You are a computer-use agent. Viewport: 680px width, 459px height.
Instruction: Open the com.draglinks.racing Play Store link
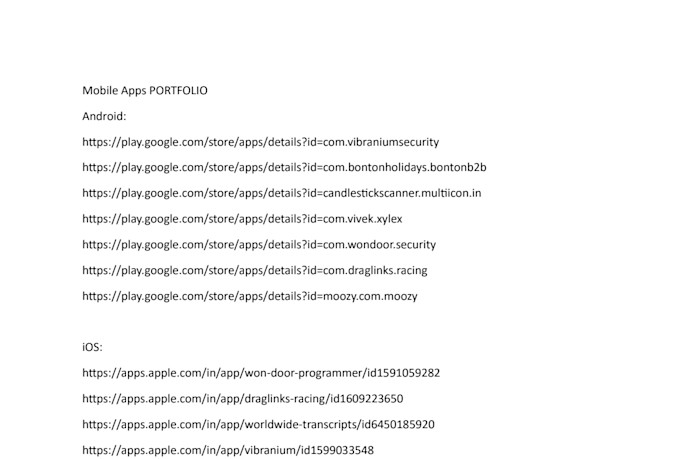255,271
